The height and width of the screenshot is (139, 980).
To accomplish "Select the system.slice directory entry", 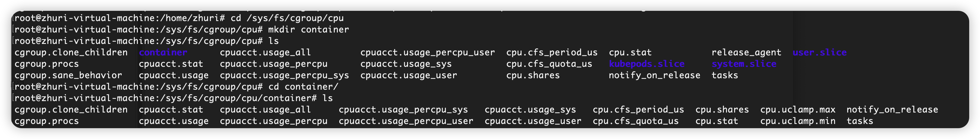I will pos(744,64).
